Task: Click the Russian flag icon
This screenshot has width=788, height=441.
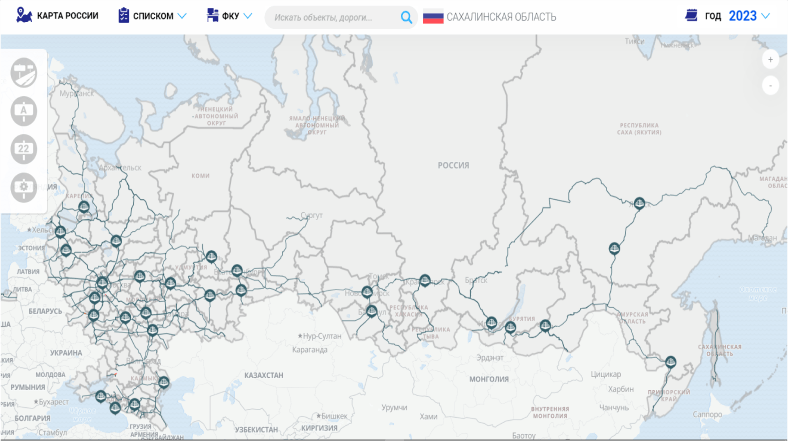Action: click(433, 17)
